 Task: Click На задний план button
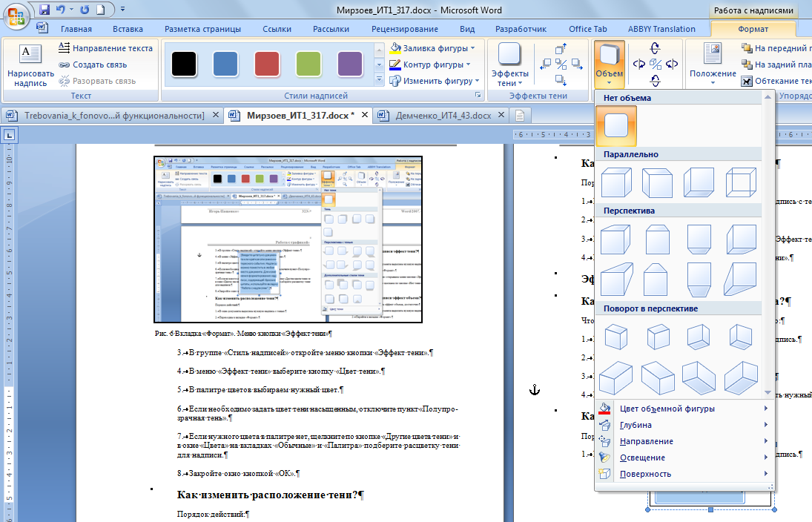pyautogui.click(x=775, y=65)
